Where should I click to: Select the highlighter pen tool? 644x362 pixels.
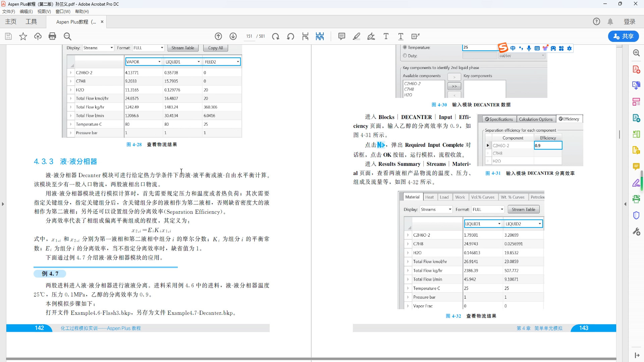pyautogui.click(x=357, y=36)
